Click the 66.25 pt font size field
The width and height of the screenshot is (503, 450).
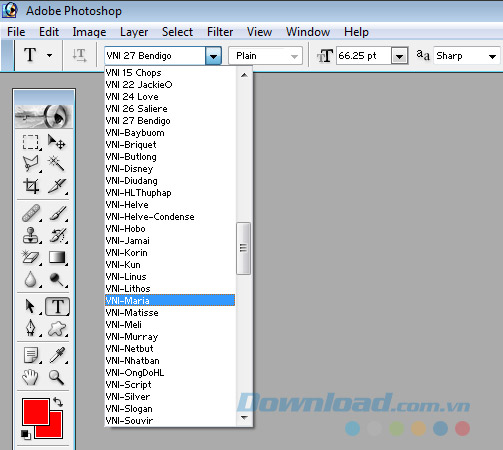click(x=364, y=56)
